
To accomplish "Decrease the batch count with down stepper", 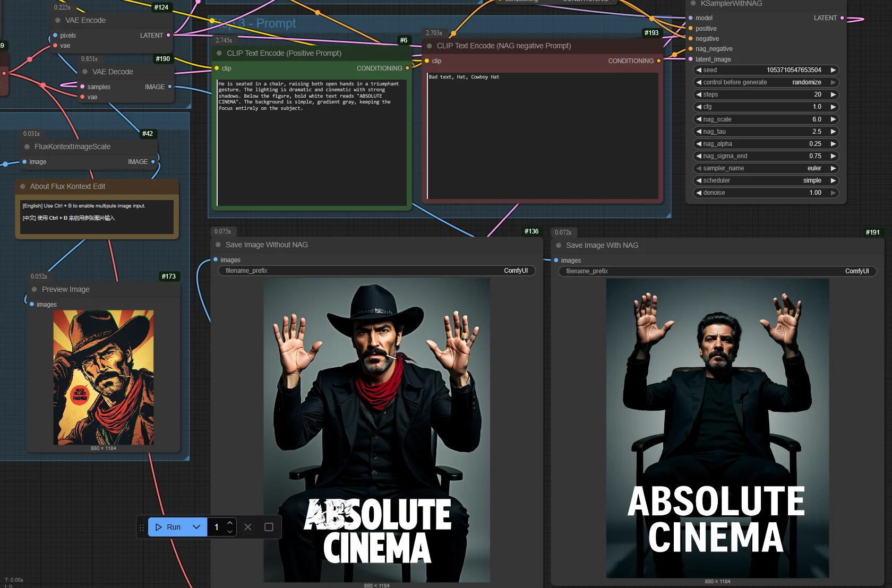I will 230,531.
